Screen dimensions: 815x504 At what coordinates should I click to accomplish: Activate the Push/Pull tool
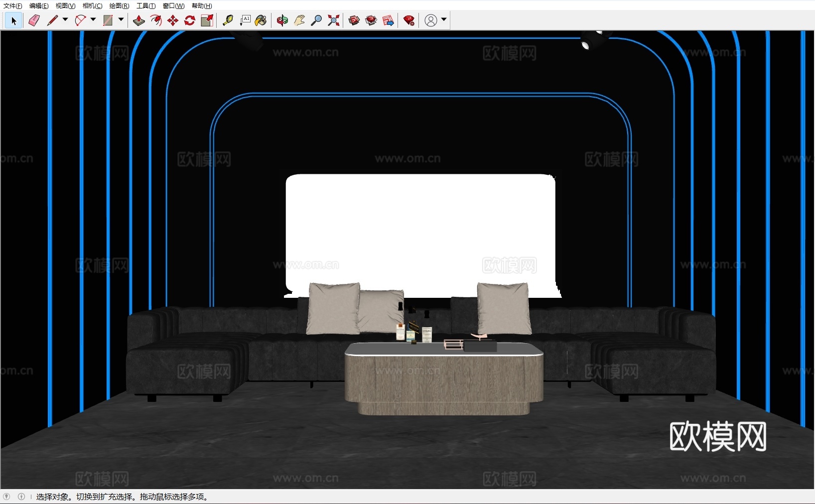[139, 20]
